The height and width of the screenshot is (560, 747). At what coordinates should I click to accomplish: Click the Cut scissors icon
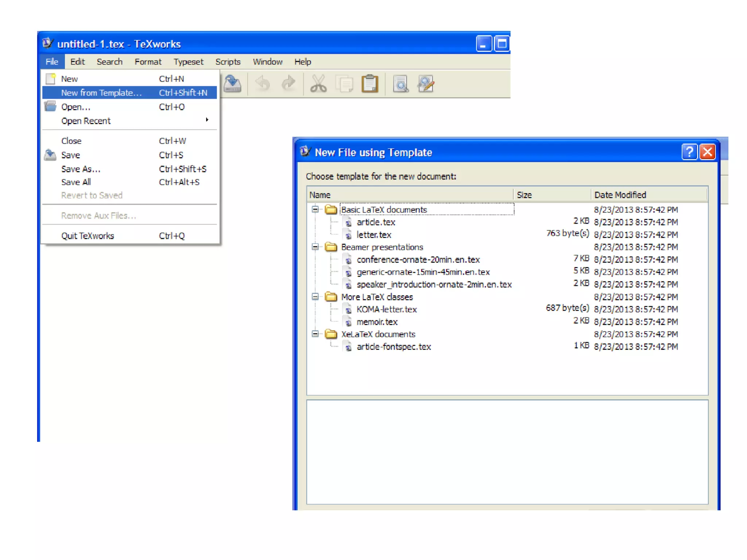(318, 84)
